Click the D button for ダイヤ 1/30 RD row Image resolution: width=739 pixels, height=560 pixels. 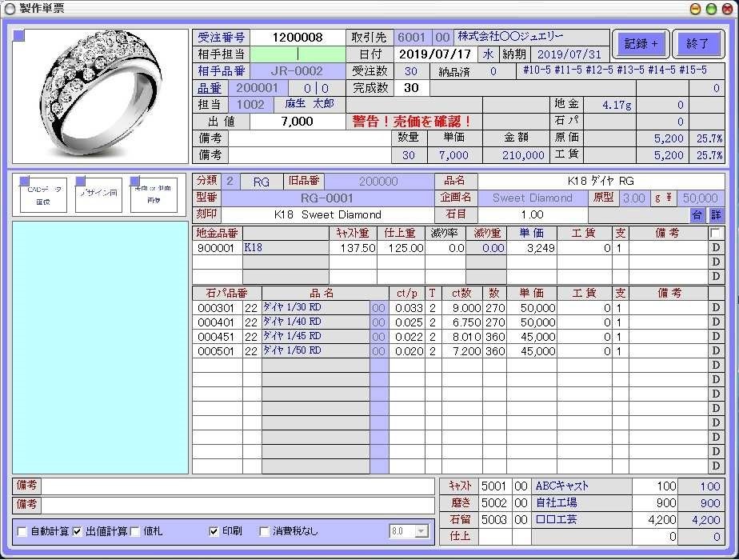pos(716,308)
